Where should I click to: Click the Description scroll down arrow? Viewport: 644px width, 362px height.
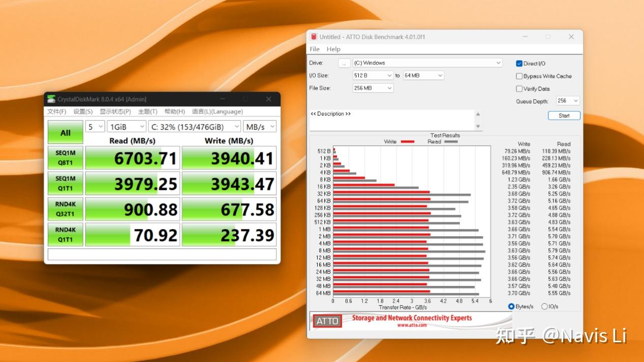coord(478,126)
